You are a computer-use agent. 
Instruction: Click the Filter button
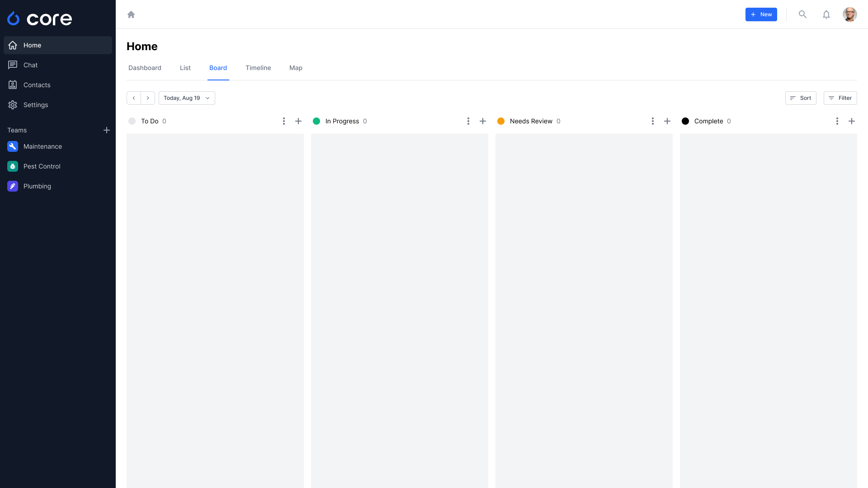[x=840, y=98]
